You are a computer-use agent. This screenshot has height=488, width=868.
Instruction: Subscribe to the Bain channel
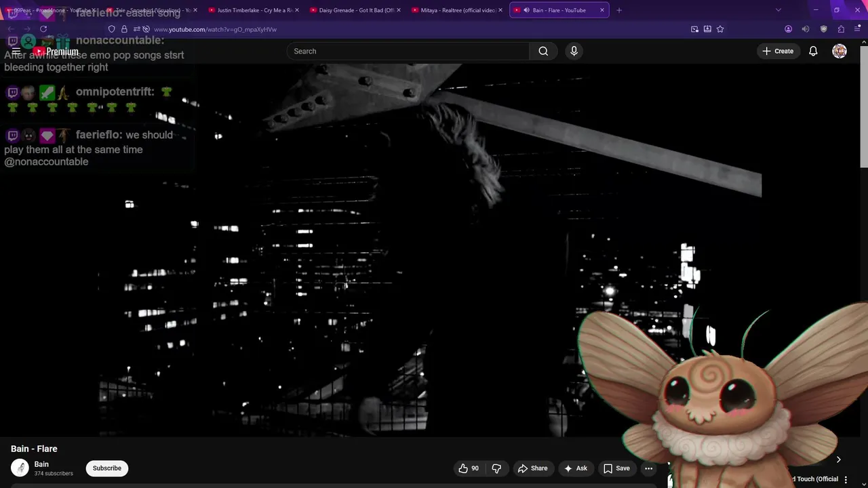pyautogui.click(x=107, y=468)
